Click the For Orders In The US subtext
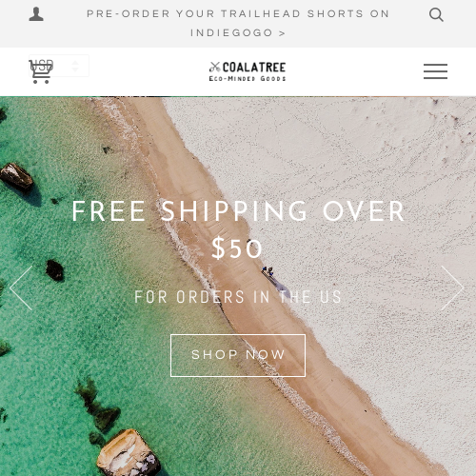 point(238,297)
